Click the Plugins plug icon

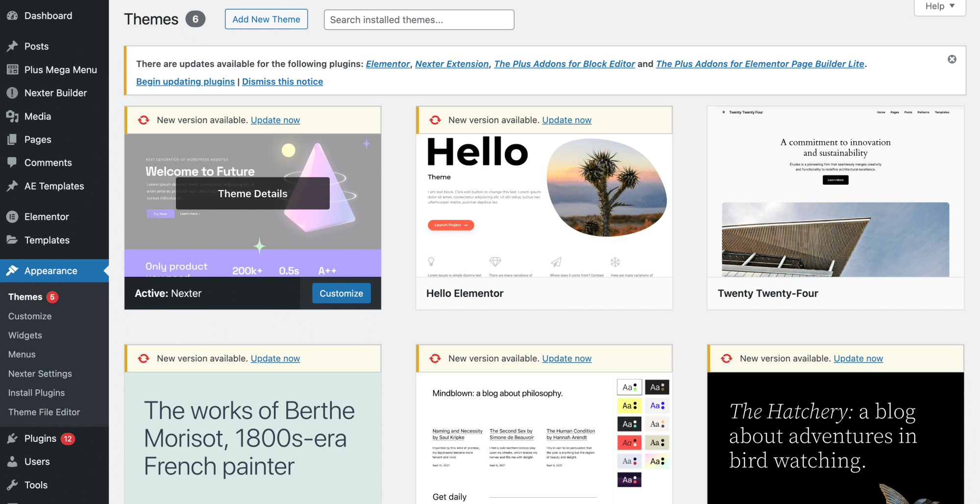12,438
